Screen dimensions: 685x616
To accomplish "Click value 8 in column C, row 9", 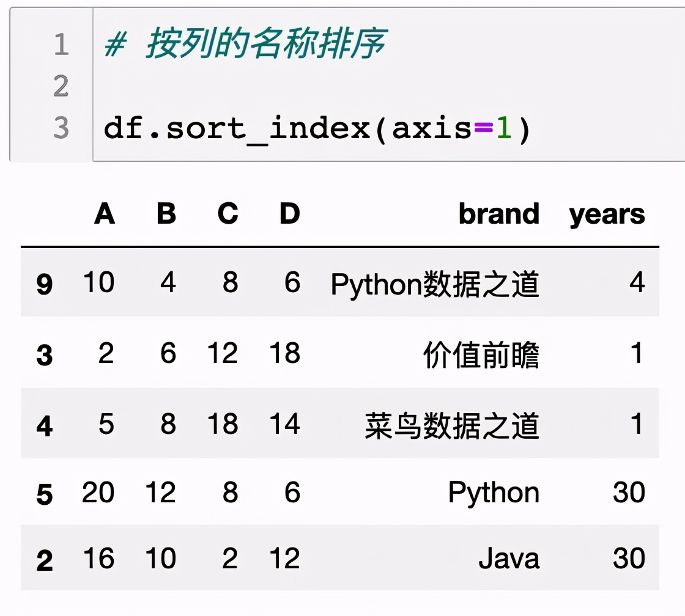I will click(231, 282).
